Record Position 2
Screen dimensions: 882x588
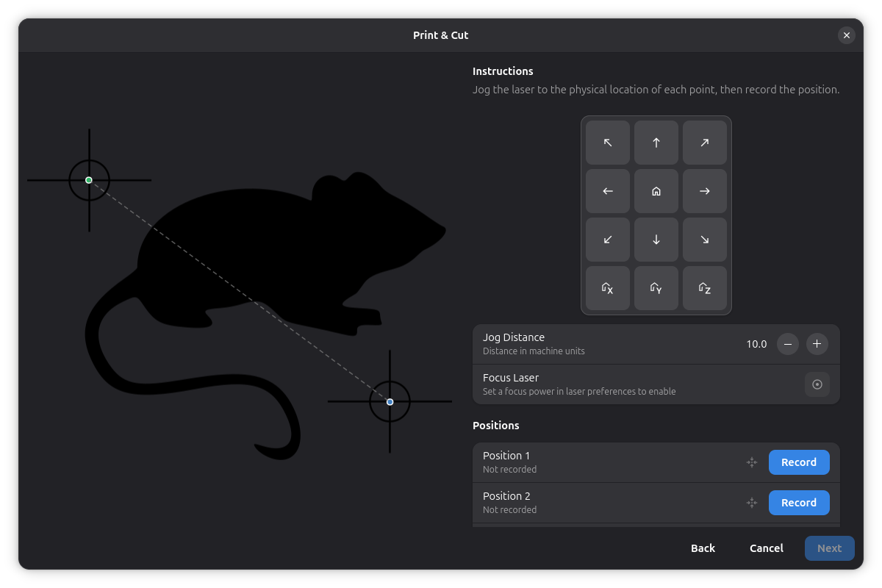coord(799,503)
